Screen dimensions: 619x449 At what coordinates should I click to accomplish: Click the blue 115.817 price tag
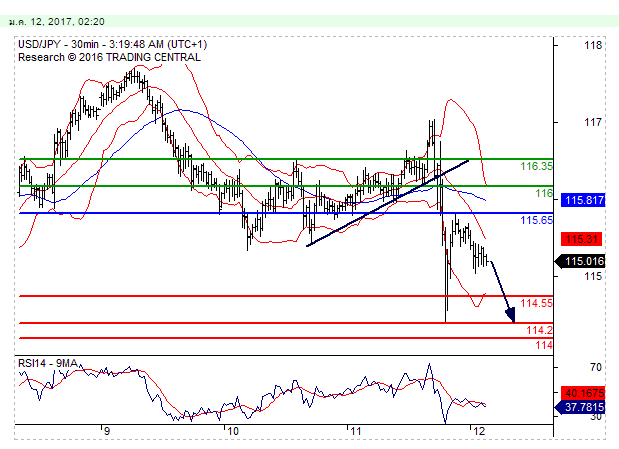click(583, 200)
